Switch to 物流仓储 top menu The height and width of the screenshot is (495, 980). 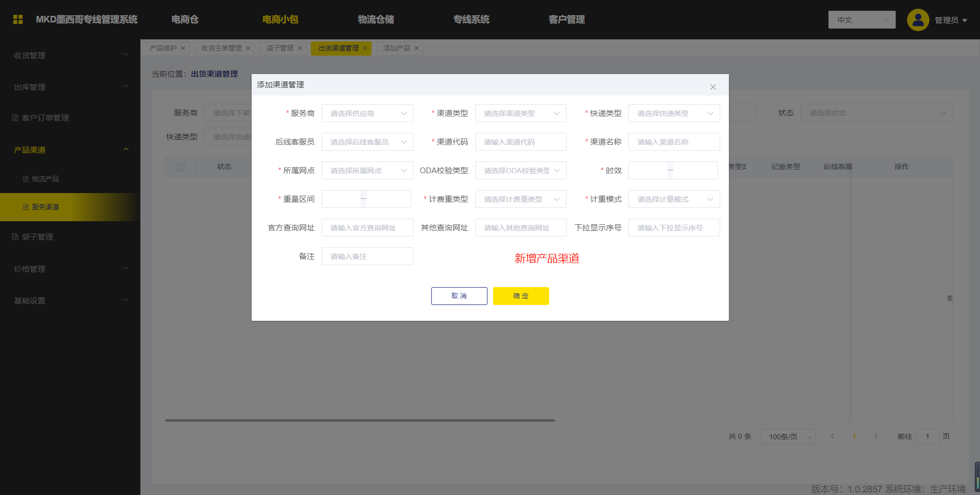[376, 19]
